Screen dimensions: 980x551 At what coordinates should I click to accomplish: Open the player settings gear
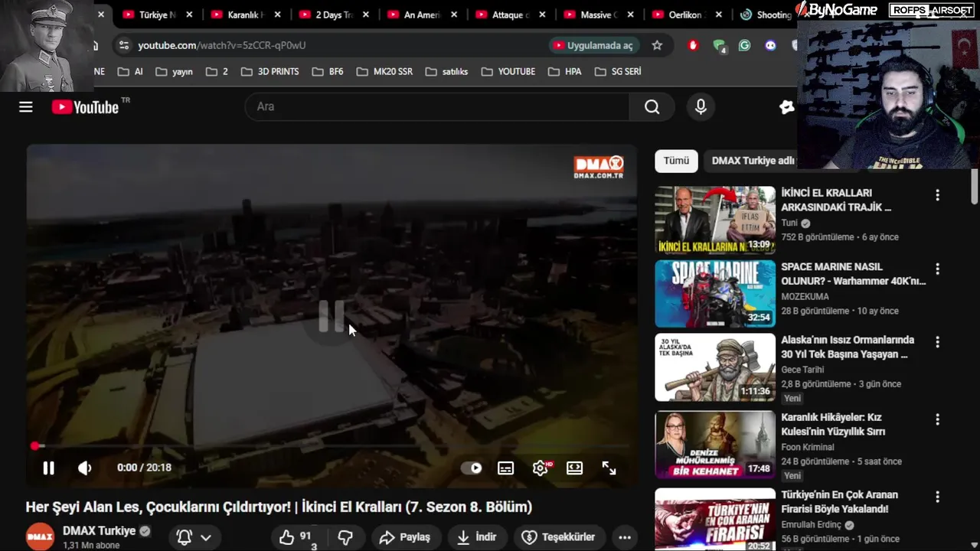click(x=541, y=468)
